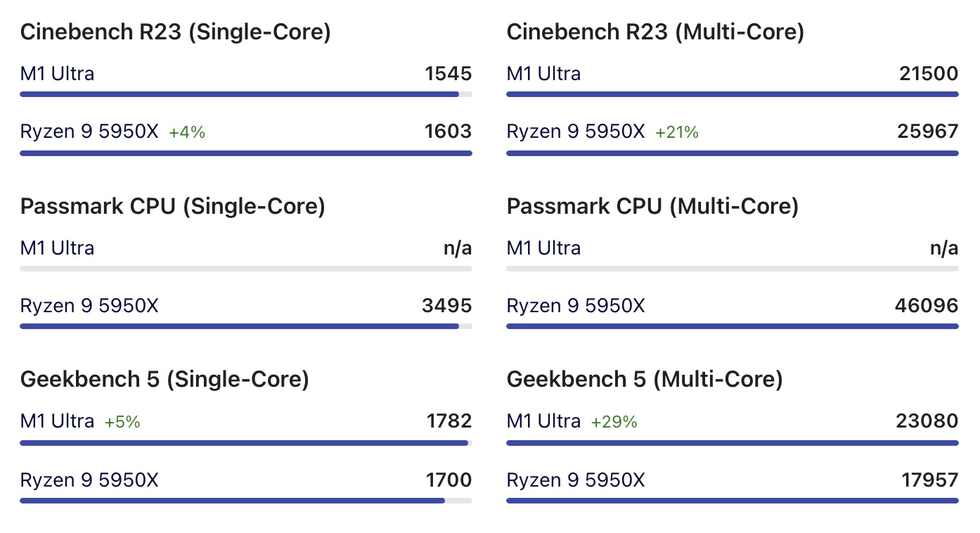Click the +21% Cinebench multi-core badge

[677, 132]
